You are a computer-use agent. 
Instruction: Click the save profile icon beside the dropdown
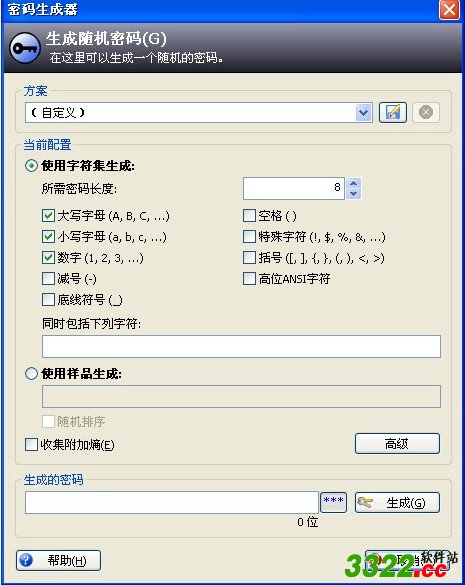[x=393, y=112]
